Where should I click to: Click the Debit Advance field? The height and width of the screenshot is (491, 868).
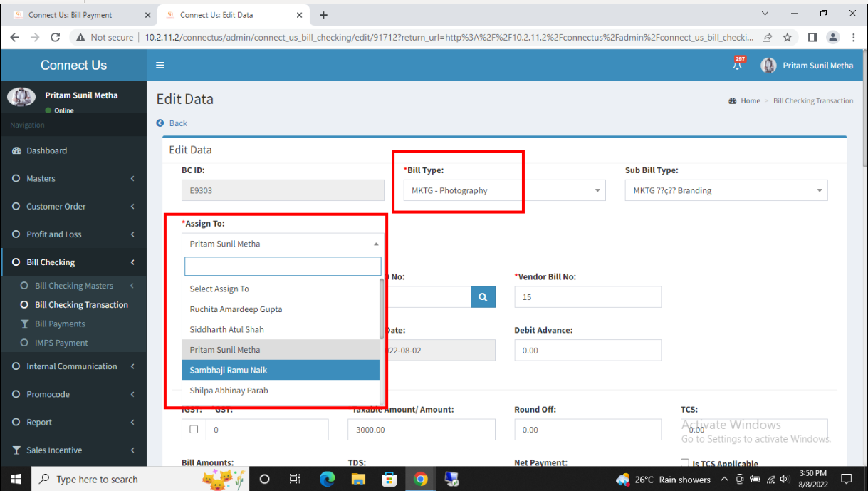pos(587,350)
